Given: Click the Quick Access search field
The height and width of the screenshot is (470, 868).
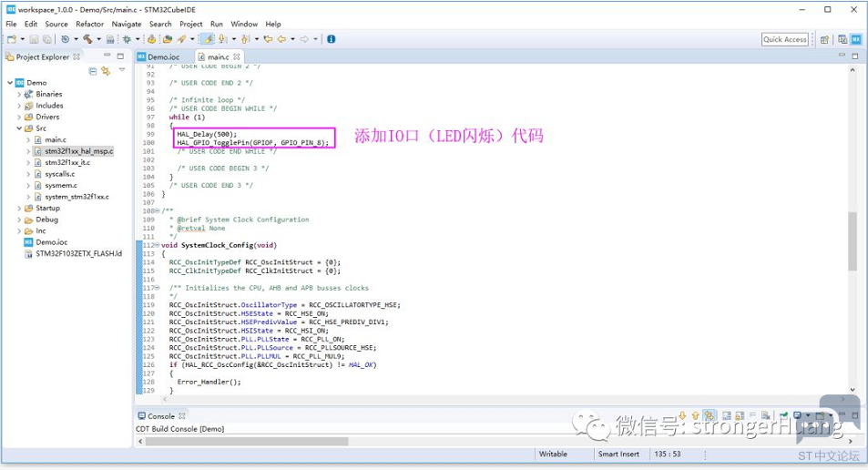Looking at the screenshot, I should click(785, 39).
